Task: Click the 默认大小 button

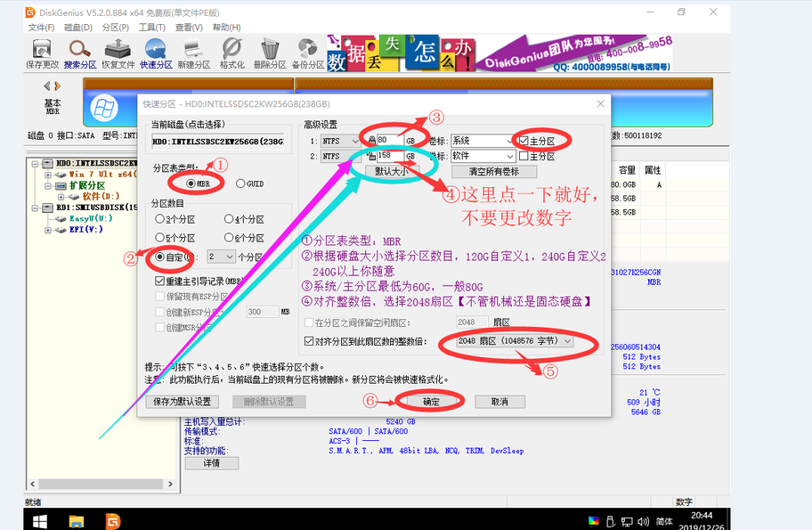Action: [x=391, y=171]
